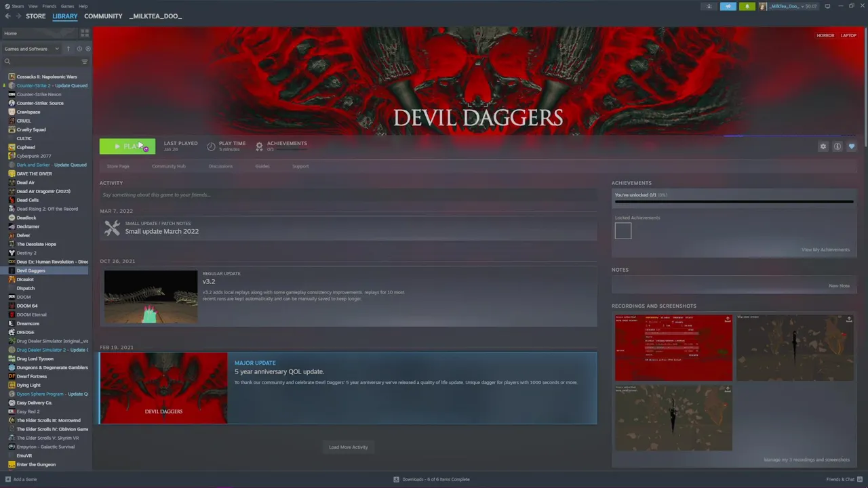Expand the Games and Software filter dropdown

[x=31, y=49]
